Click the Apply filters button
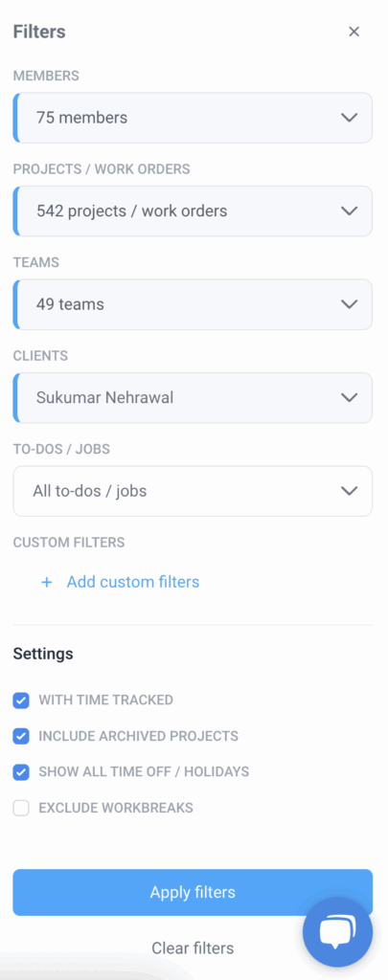 [x=193, y=893]
